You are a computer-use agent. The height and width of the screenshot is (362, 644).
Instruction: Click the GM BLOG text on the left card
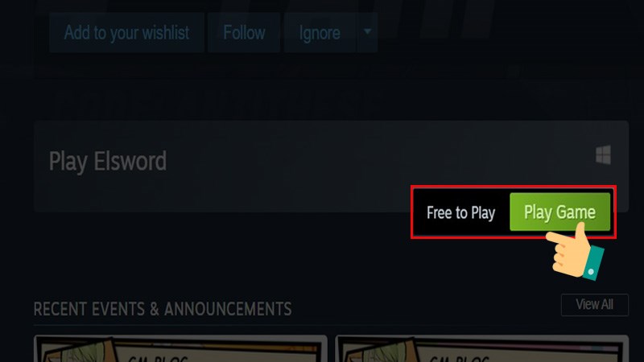coord(158,358)
